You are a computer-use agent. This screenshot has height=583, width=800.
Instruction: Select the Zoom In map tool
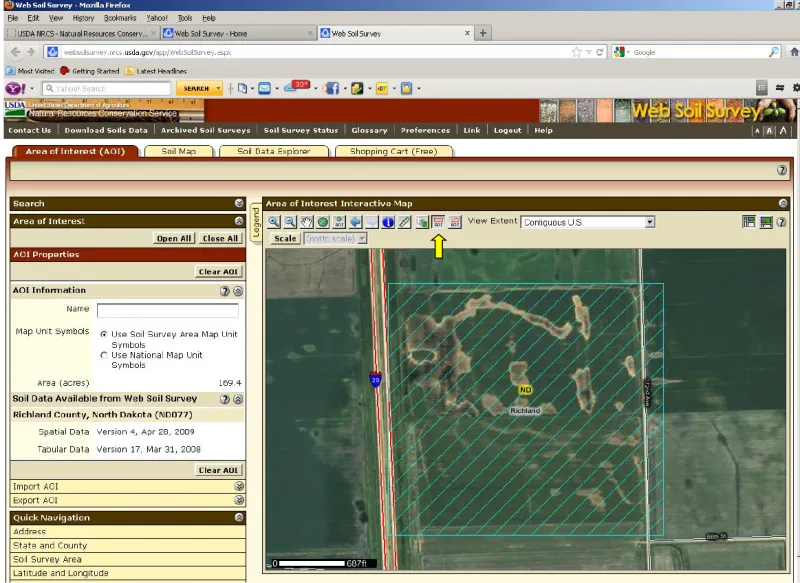(274, 222)
